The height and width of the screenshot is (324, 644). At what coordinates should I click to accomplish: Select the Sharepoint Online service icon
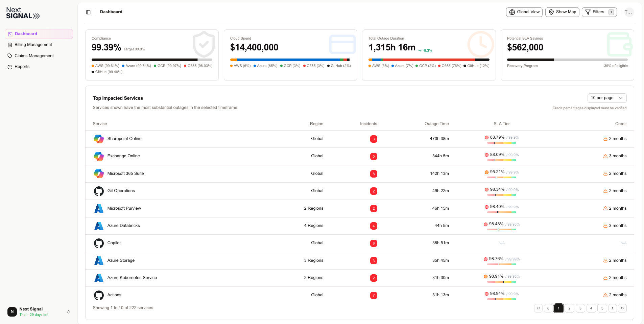tap(99, 139)
